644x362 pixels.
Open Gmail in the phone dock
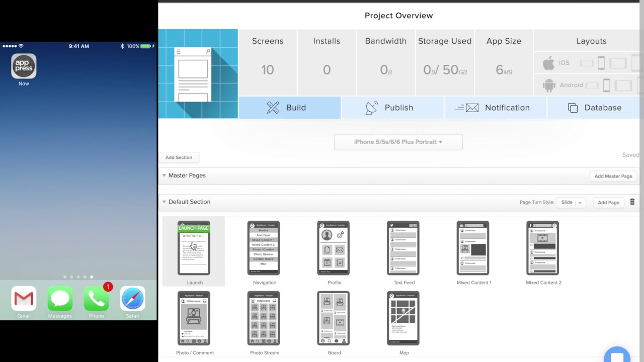(x=24, y=299)
